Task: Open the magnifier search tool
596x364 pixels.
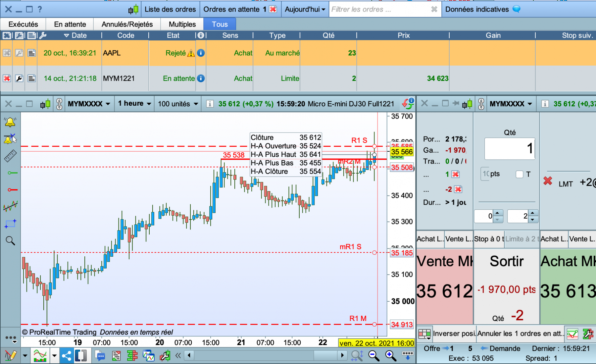Action: click(x=10, y=240)
